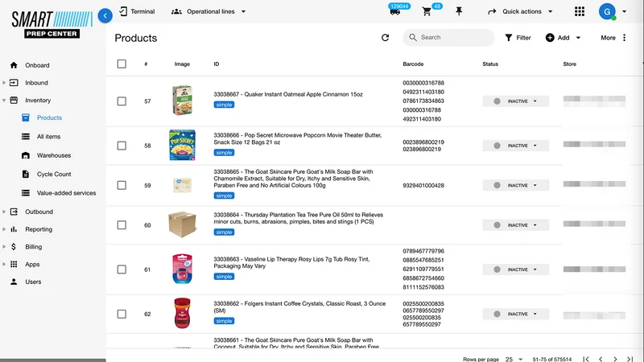
Task: Click the Add button
Action: pos(563,38)
